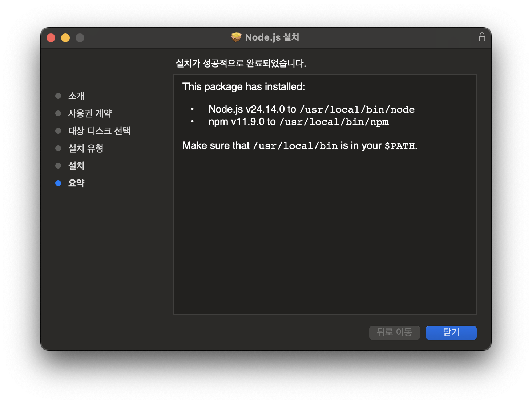Click the dot beside 설치 step
The image size is (532, 404).
coord(58,166)
